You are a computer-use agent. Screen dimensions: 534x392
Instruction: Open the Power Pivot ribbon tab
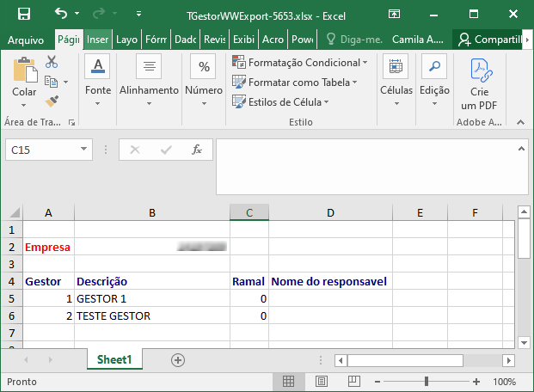(303, 40)
